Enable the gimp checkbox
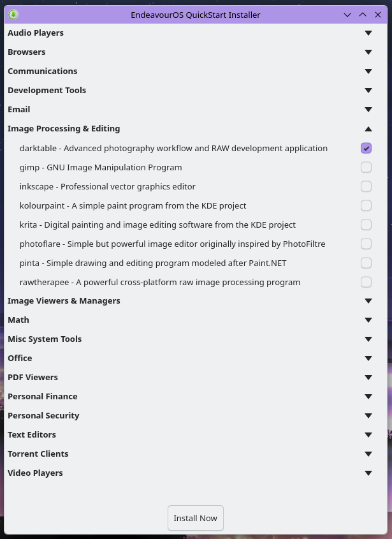The height and width of the screenshot is (539, 392). pos(366,167)
